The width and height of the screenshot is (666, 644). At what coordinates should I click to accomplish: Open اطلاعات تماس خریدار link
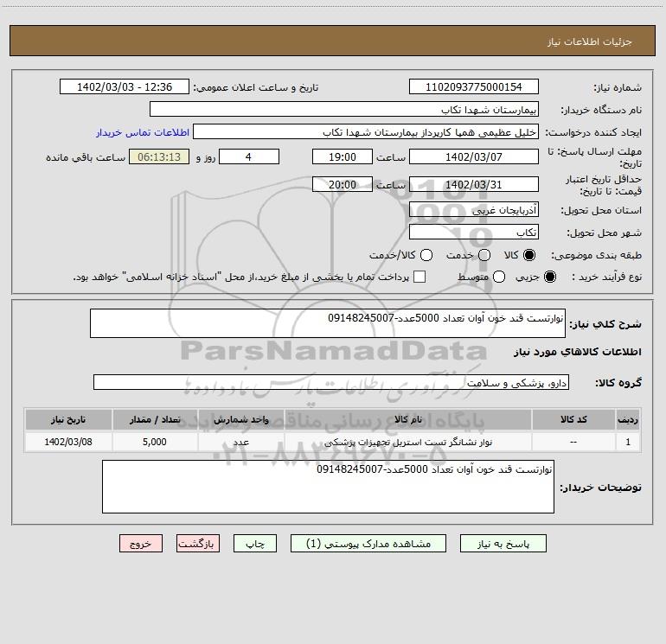pyautogui.click(x=143, y=132)
